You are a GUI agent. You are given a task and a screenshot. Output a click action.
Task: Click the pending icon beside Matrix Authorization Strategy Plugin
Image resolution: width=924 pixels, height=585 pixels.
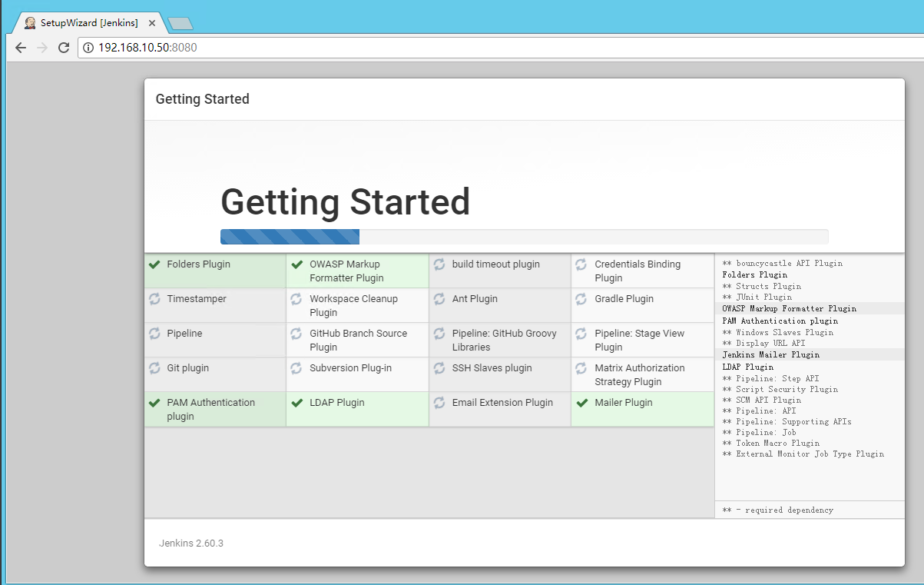tap(581, 368)
